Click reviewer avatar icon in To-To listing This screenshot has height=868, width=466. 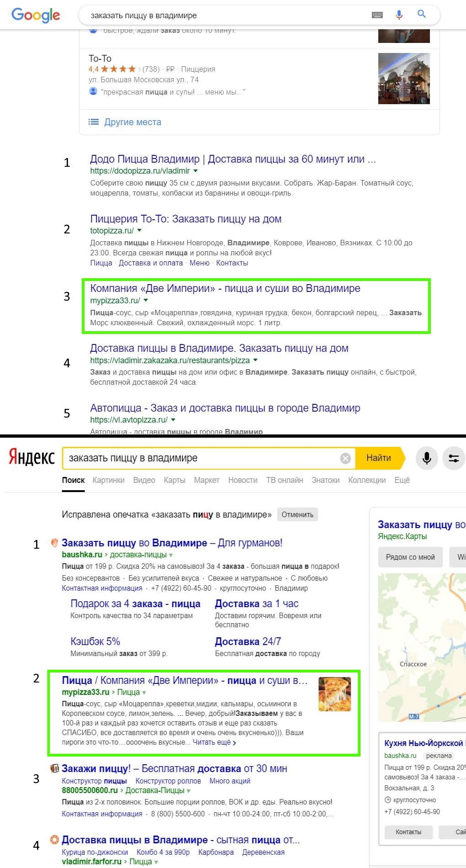click(x=93, y=91)
